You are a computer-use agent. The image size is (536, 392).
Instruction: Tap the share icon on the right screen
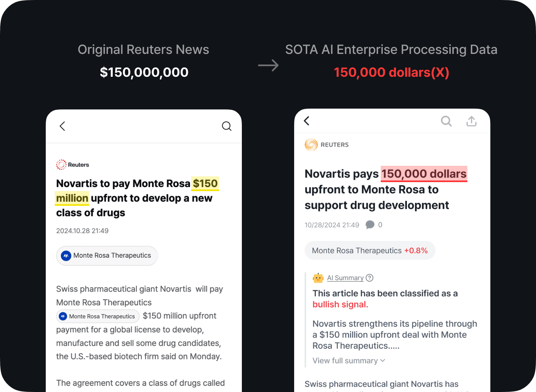click(x=471, y=121)
